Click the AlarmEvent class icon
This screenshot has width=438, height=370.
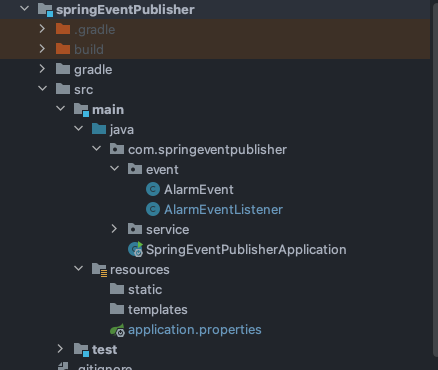[x=153, y=189]
